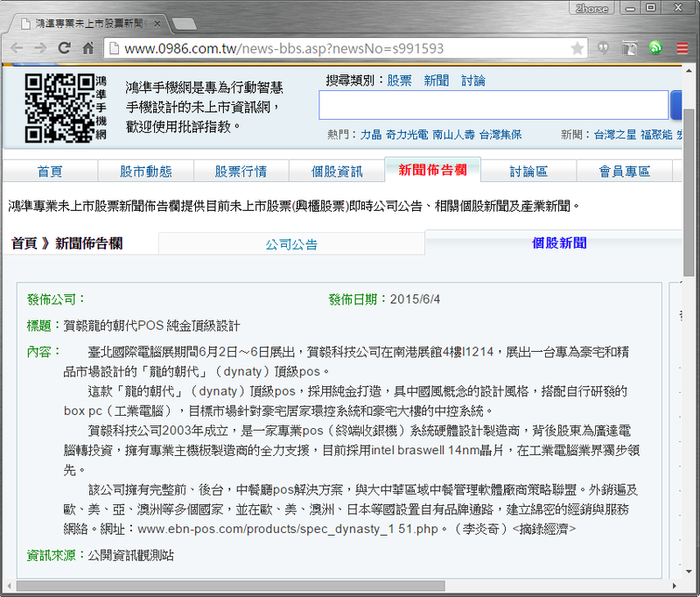Image resolution: width=700 pixels, height=597 pixels.
Task: Focus the address bar URL
Action: coord(283,48)
